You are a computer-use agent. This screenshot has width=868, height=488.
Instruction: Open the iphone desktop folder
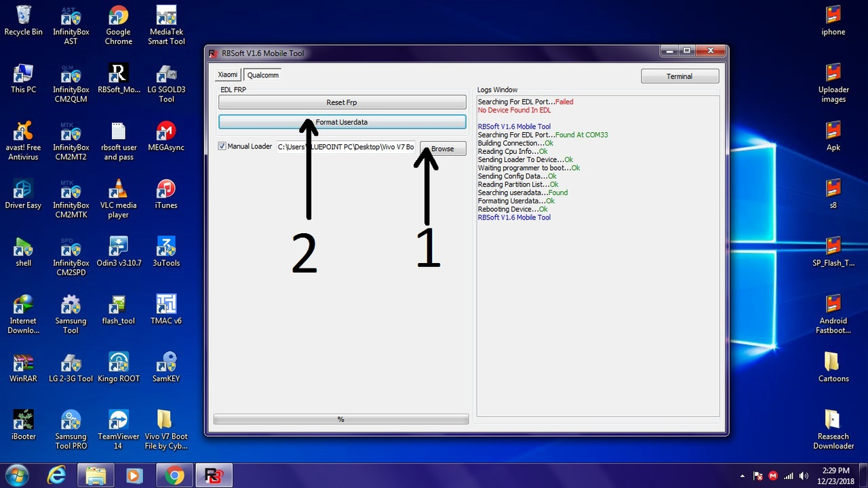point(833,21)
